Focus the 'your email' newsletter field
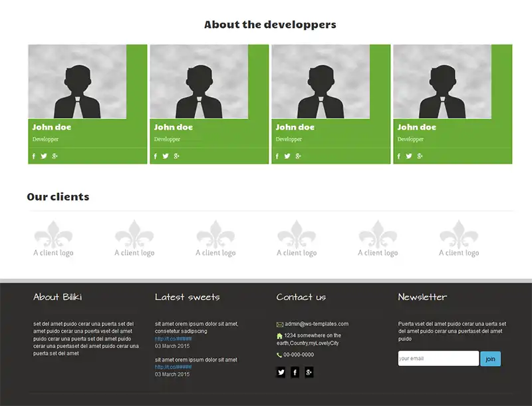Screen dimensions: 532x406 point(438,359)
